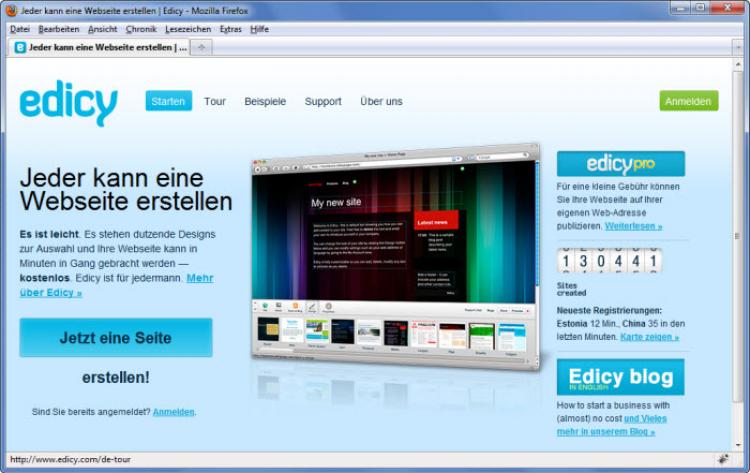
Task: Click the edicy pro banner
Action: 620,164
